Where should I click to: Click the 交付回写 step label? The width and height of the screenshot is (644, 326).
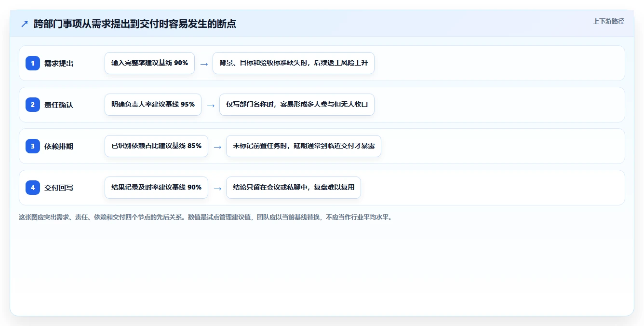pyautogui.click(x=59, y=188)
